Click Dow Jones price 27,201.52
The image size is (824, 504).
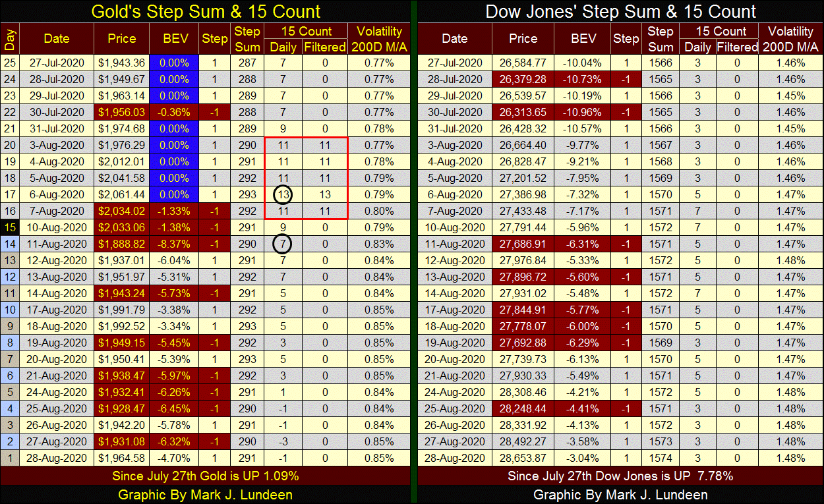pos(523,179)
